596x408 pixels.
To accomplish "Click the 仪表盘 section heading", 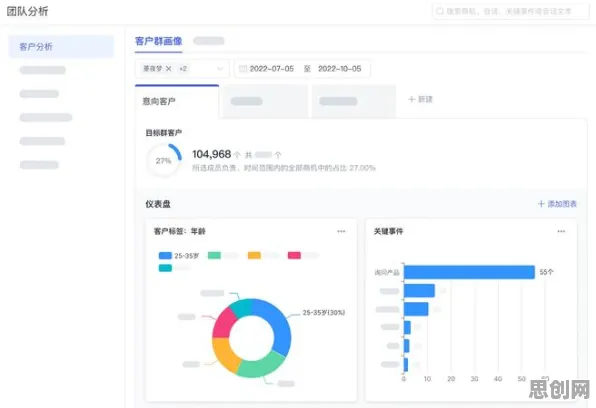I will pyautogui.click(x=158, y=204).
